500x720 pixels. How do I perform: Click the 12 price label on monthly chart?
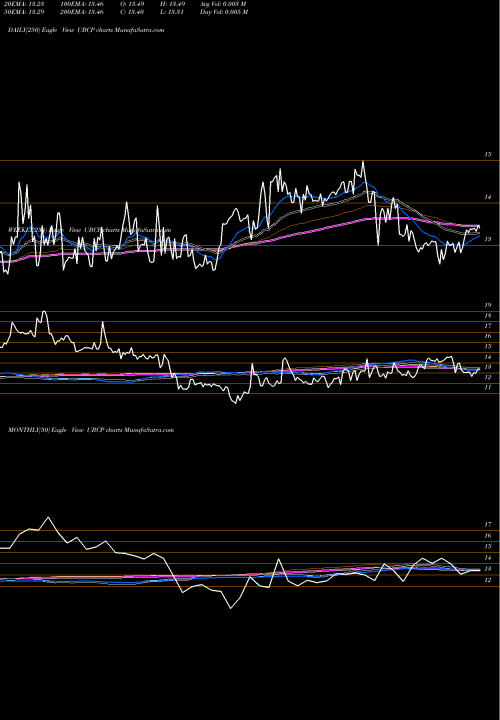coord(488,580)
